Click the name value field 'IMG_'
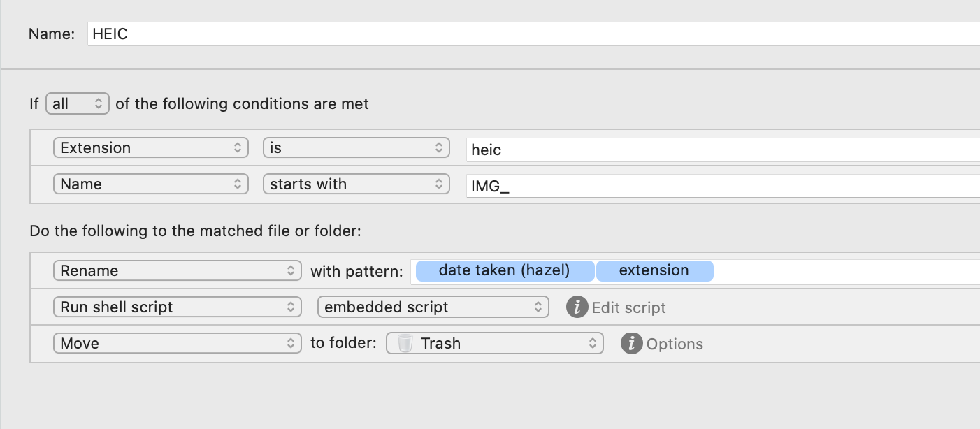980x429 pixels. (721, 185)
